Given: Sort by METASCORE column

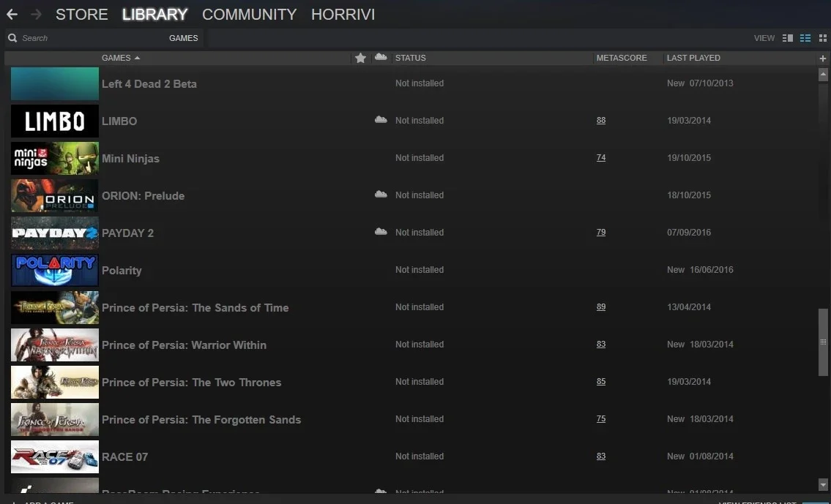Looking at the screenshot, I should click(x=622, y=58).
